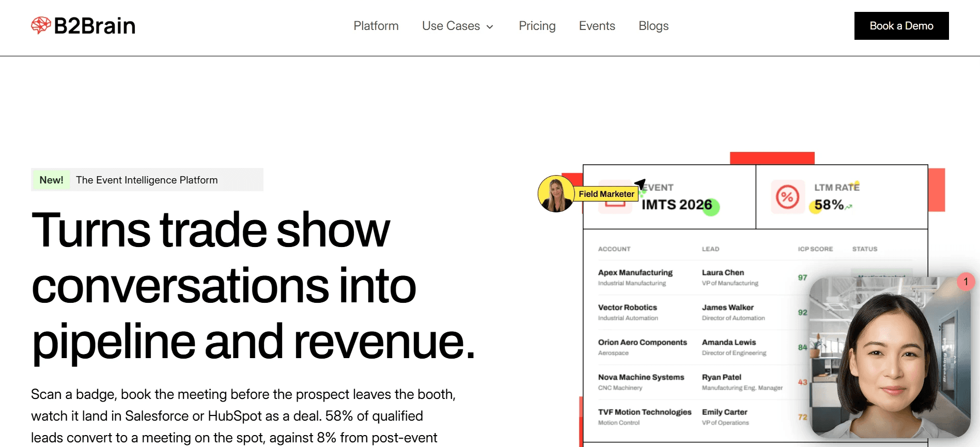Click the Book a Demo button
Image resolution: width=980 pixels, height=447 pixels.
901,26
